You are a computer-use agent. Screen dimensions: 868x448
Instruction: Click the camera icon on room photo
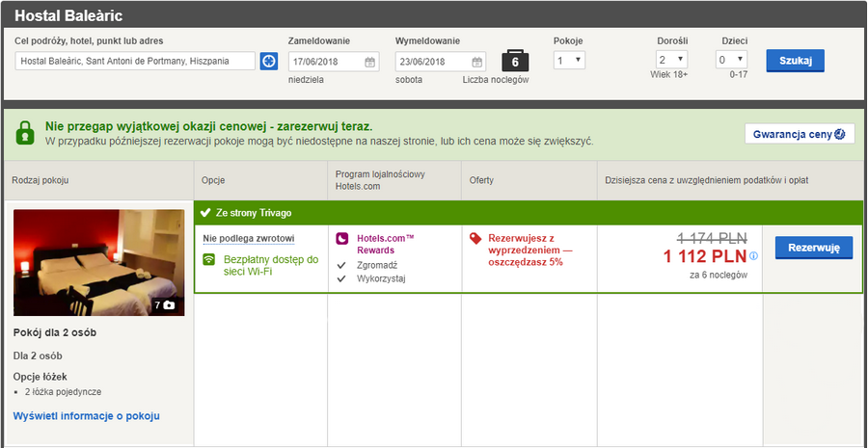point(170,304)
